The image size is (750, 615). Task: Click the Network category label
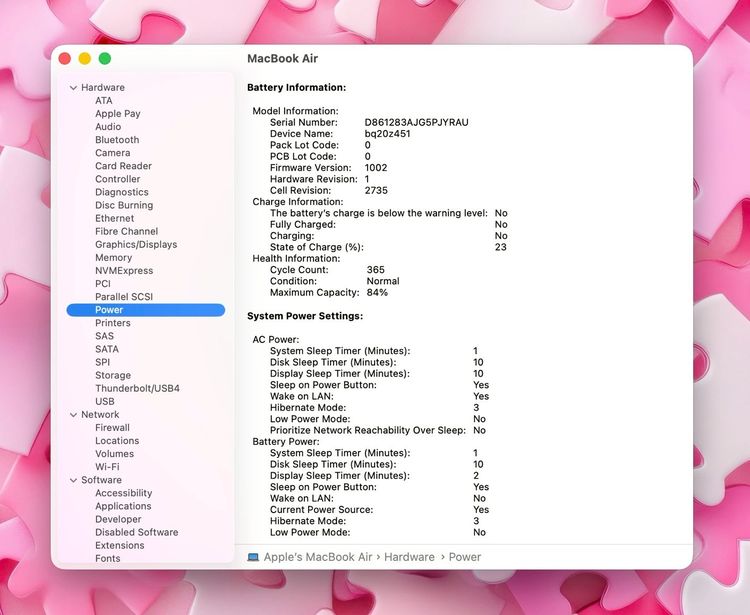pyautogui.click(x=100, y=415)
